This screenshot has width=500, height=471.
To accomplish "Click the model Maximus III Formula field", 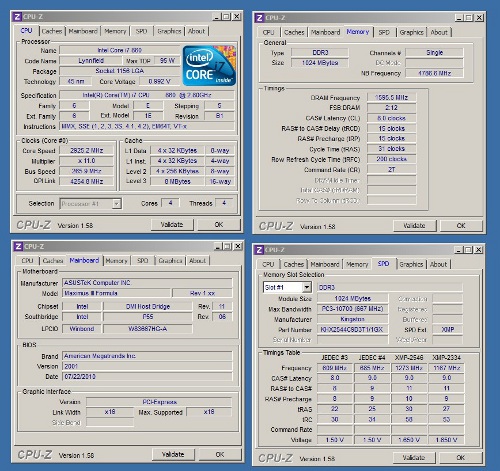I will (116, 293).
